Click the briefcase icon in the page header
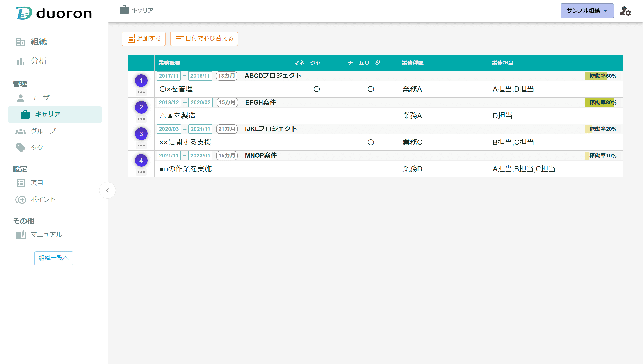 coord(124,10)
